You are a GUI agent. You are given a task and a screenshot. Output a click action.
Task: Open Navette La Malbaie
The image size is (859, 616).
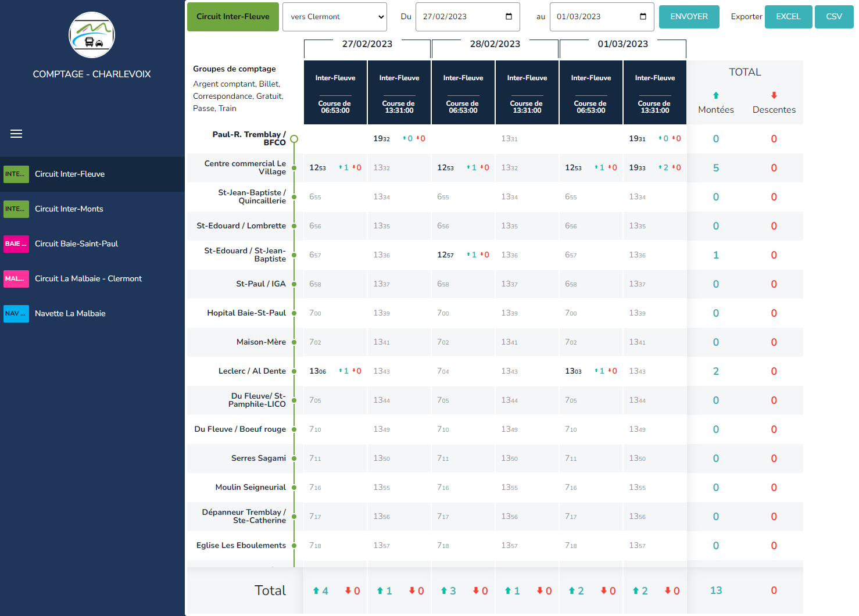pos(92,314)
